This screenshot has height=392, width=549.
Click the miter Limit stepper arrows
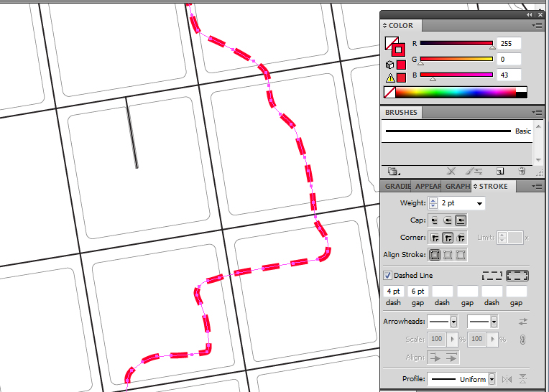pyautogui.click(x=502, y=238)
